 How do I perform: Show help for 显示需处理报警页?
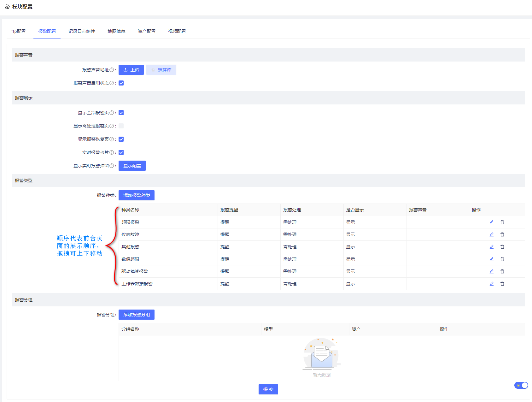112,126
